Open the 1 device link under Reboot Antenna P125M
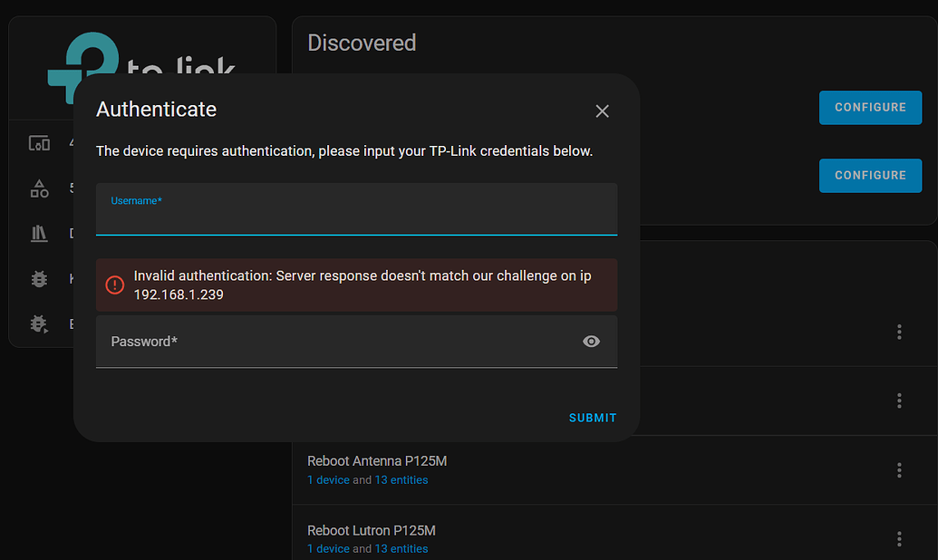938x560 pixels. 328,479
